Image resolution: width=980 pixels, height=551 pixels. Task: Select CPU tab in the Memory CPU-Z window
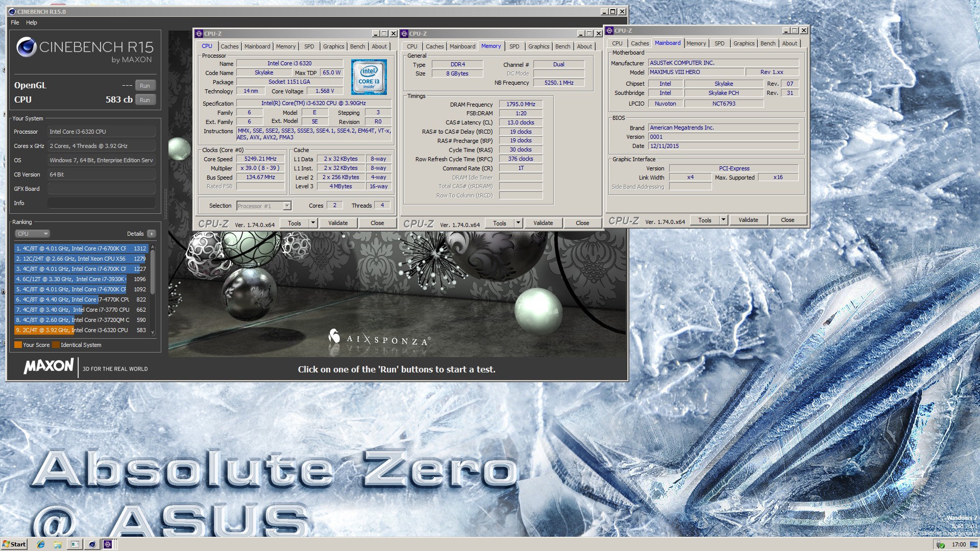(412, 46)
